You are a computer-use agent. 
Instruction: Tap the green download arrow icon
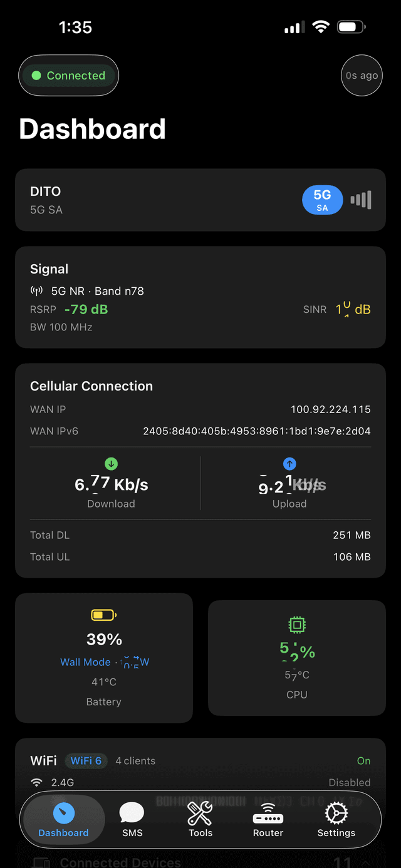click(111, 464)
